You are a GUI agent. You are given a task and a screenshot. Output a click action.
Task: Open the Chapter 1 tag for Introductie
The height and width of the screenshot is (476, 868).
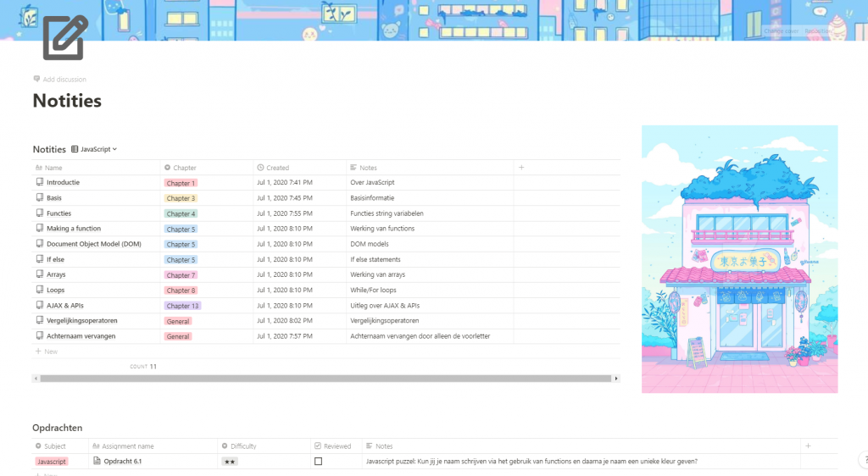click(181, 183)
